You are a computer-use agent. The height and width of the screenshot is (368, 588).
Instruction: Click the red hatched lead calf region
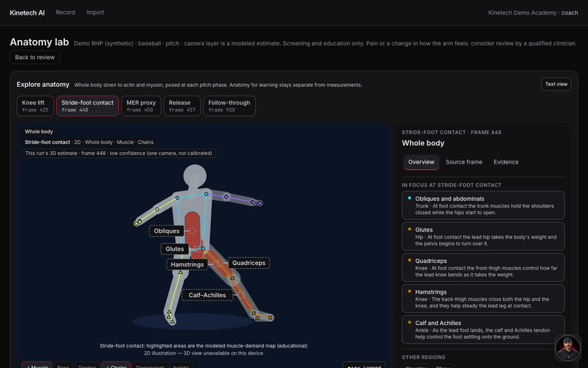tap(241, 294)
